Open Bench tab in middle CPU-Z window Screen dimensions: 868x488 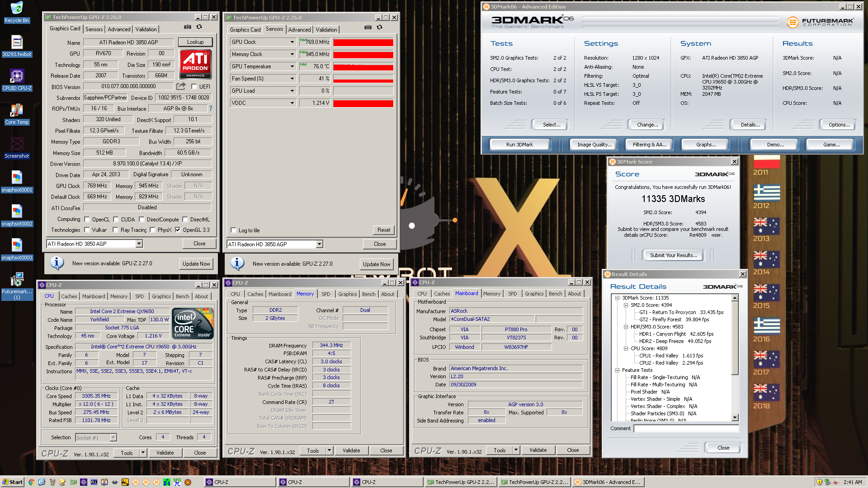pyautogui.click(x=368, y=294)
